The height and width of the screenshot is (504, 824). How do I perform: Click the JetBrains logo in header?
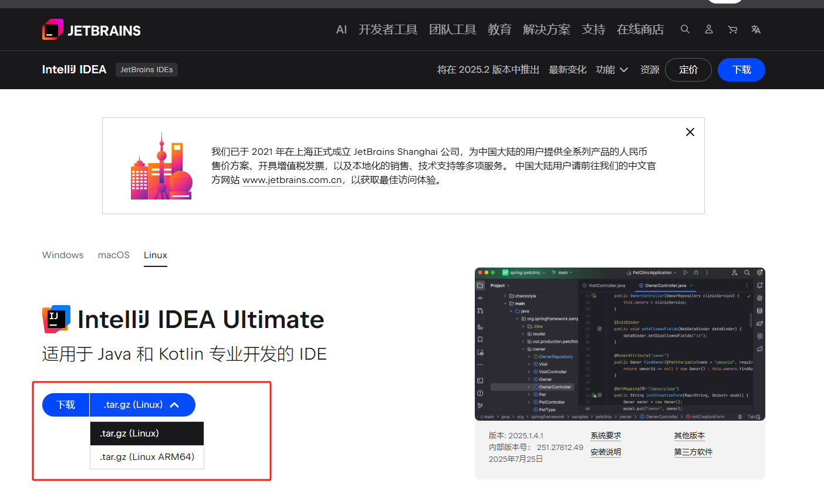[91, 30]
